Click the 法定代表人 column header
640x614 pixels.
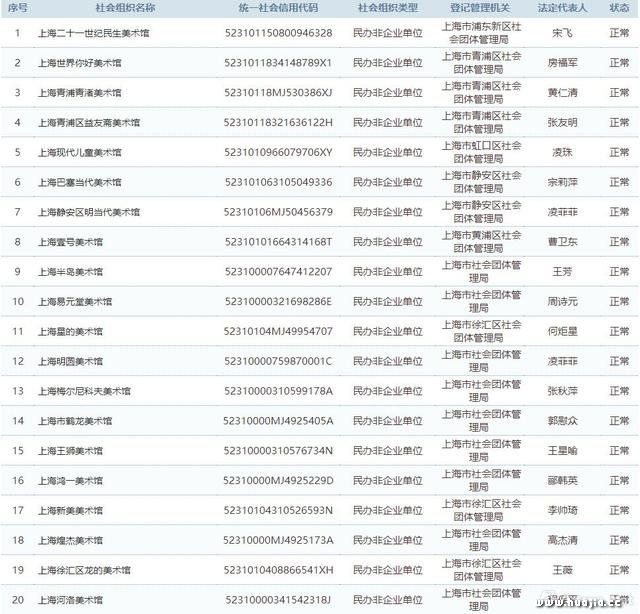click(x=563, y=7)
